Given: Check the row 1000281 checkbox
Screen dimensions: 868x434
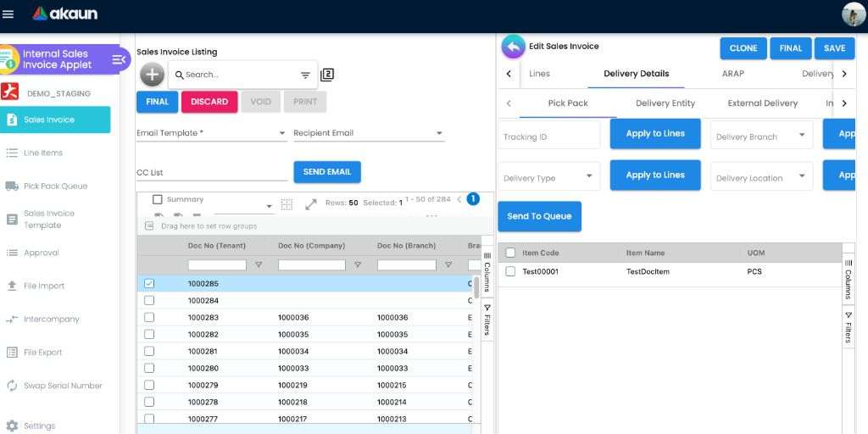Looking at the screenshot, I should 149,351.
